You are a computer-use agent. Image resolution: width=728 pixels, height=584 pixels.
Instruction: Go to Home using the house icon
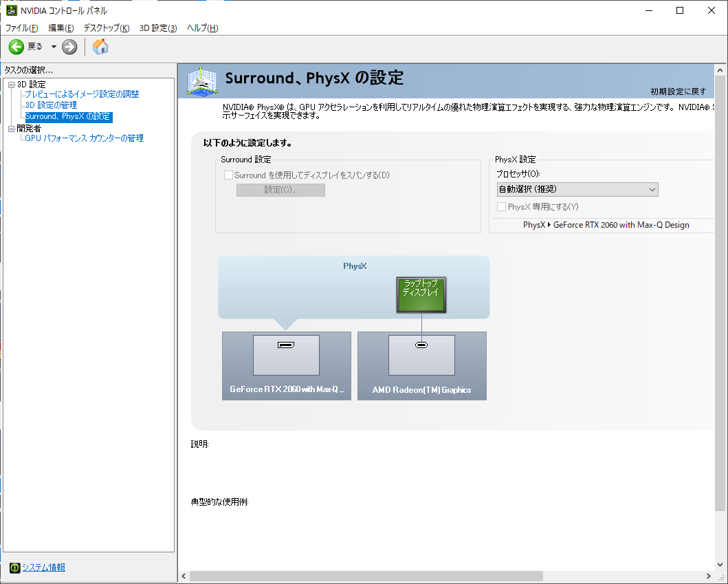100,47
